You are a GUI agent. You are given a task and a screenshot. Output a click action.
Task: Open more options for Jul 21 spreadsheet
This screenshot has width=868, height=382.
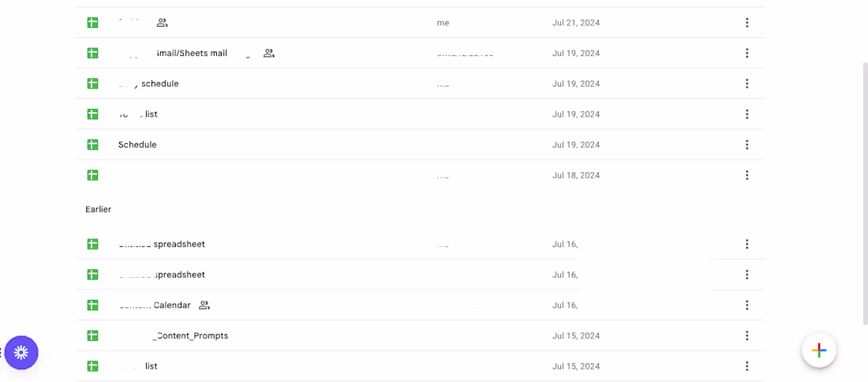pos(746,23)
